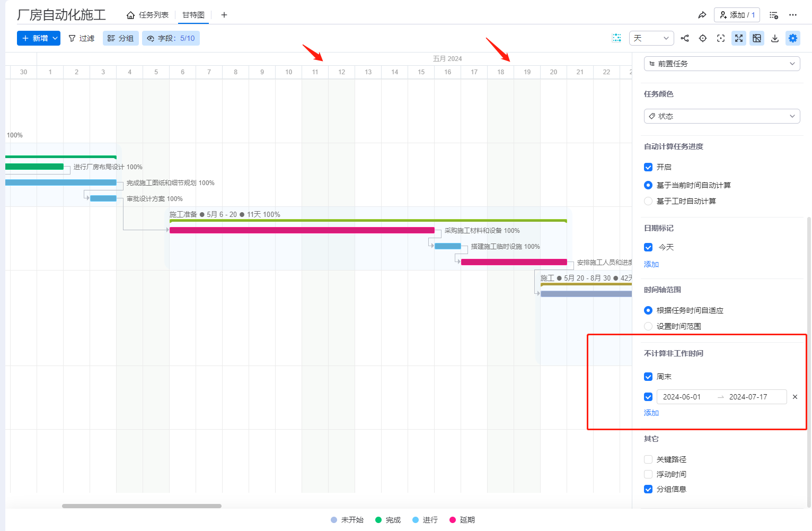Screen dimensions: 812x531
Task: Click 添加 link under 日期标记
Action: pos(651,264)
